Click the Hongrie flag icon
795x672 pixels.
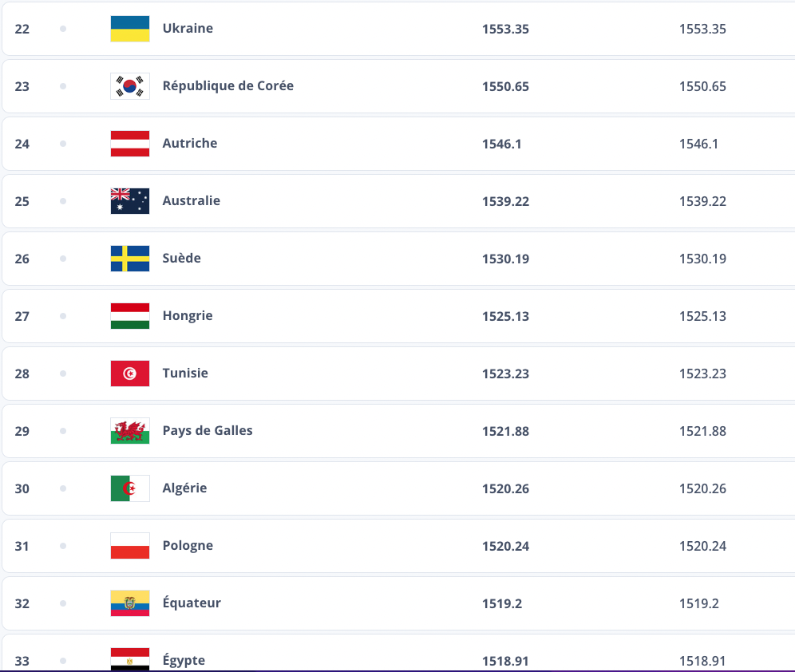point(130,316)
